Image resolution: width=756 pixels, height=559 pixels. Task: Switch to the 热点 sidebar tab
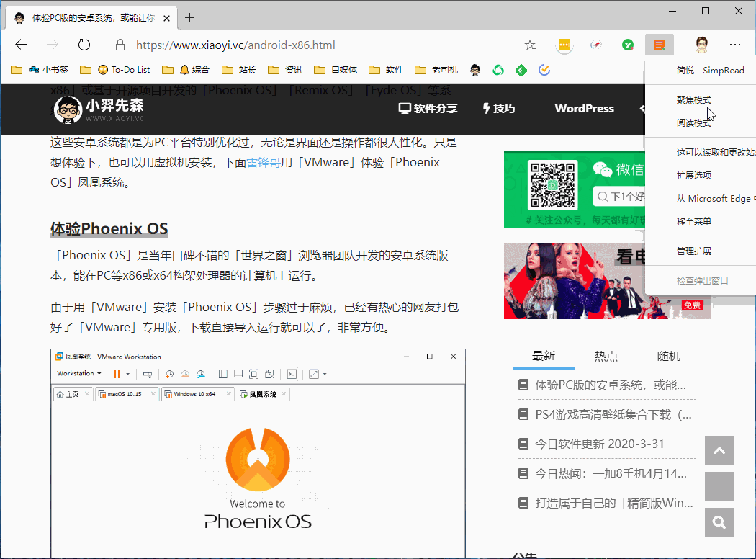606,356
